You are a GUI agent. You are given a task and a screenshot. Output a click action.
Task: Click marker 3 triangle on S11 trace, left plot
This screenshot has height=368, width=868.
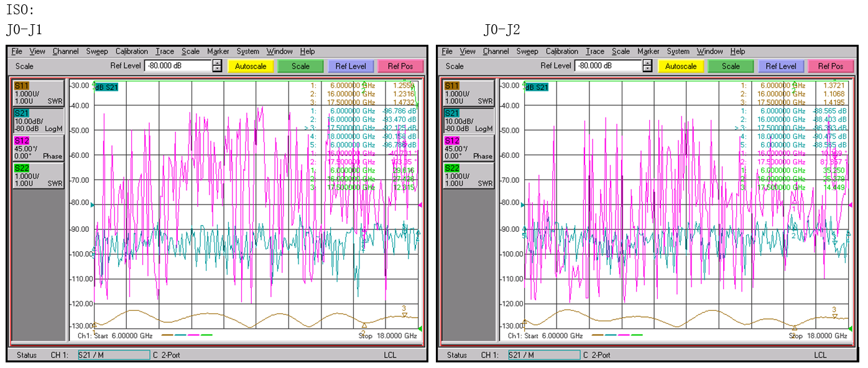[x=404, y=315]
